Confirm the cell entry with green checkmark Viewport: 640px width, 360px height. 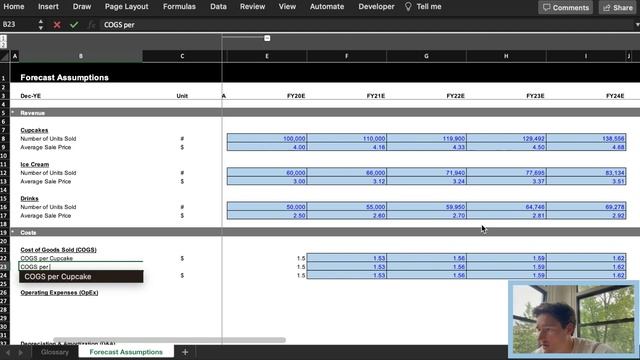pos(74,25)
